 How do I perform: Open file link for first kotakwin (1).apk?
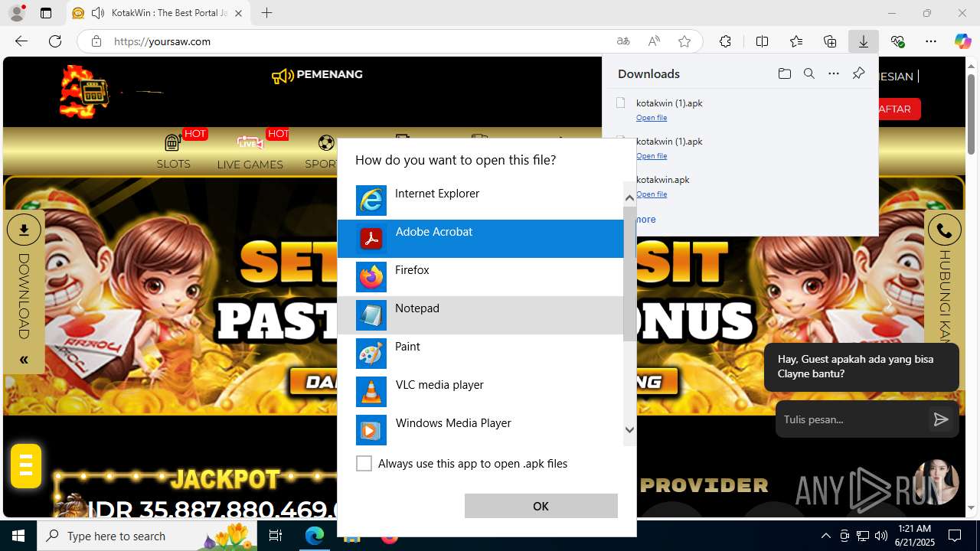[x=652, y=118]
